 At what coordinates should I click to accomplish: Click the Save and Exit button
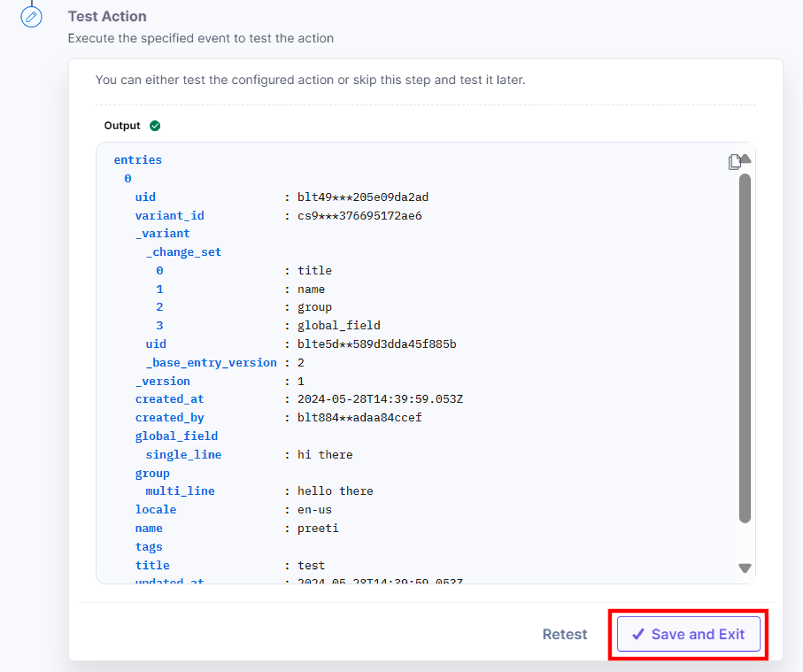point(688,634)
